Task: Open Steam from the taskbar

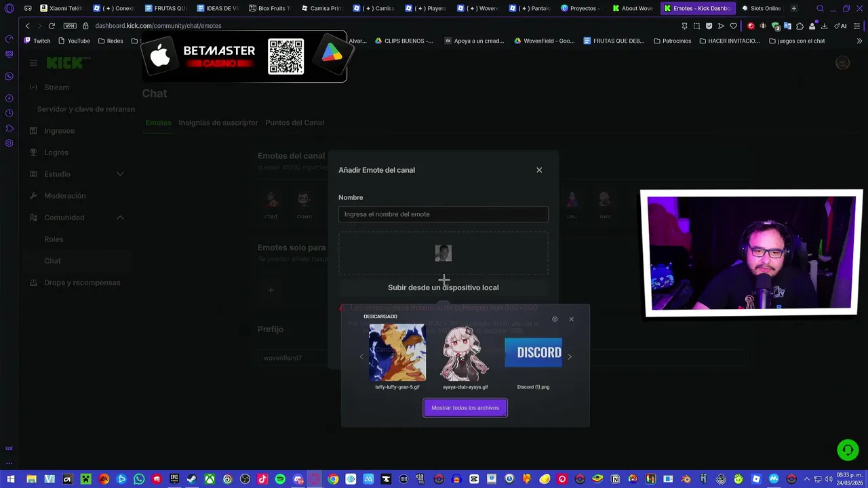Action: (192, 479)
